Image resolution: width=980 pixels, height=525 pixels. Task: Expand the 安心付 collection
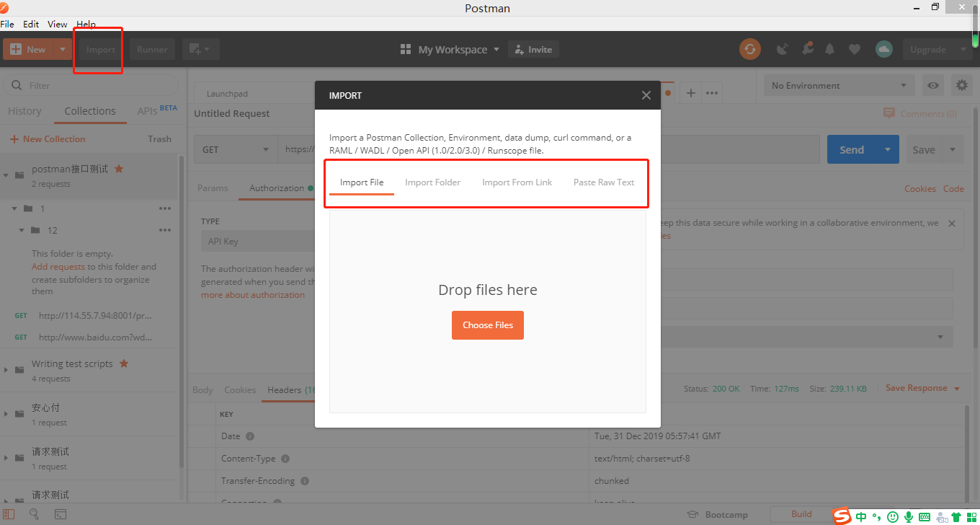click(x=6, y=414)
